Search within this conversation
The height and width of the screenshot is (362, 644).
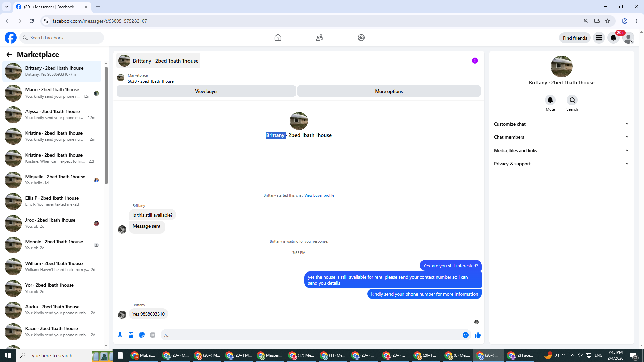(572, 100)
